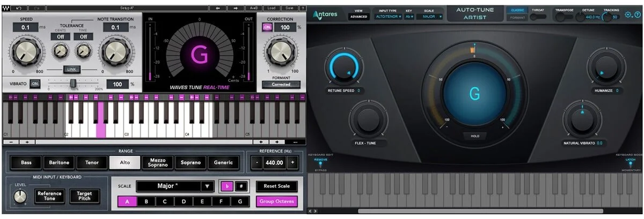Toggle flat notation 'b' button
This screenshot has width=644, height=219.
tap(227, 186)
